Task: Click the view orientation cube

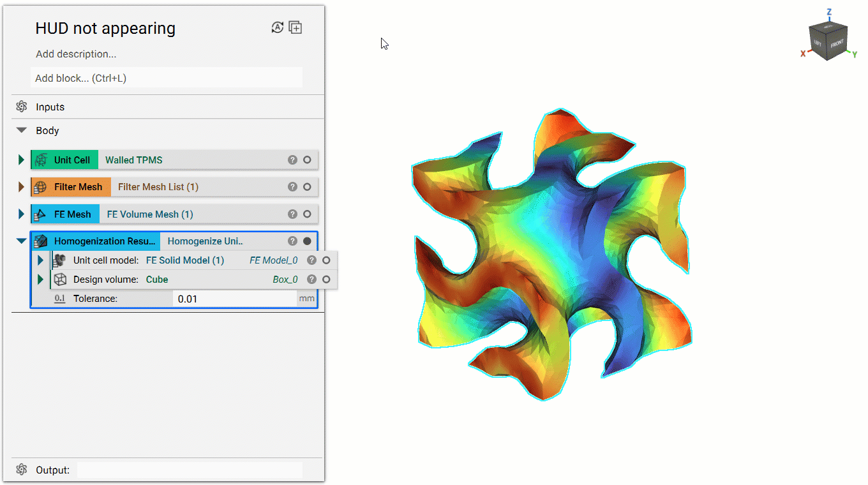Action: [828, 41]
